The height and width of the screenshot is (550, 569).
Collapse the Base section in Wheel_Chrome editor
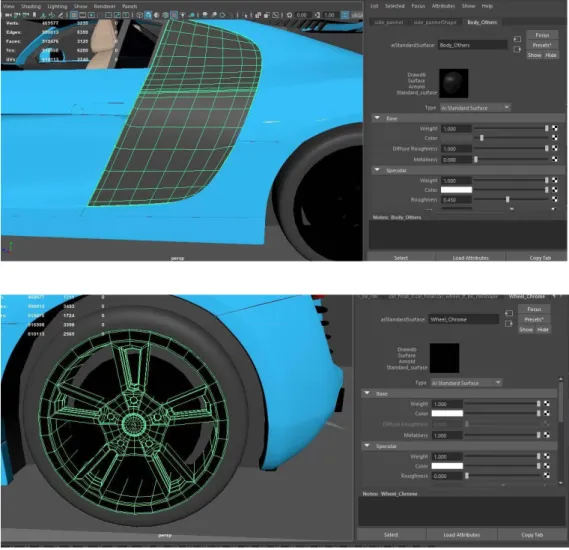(367, 393)
